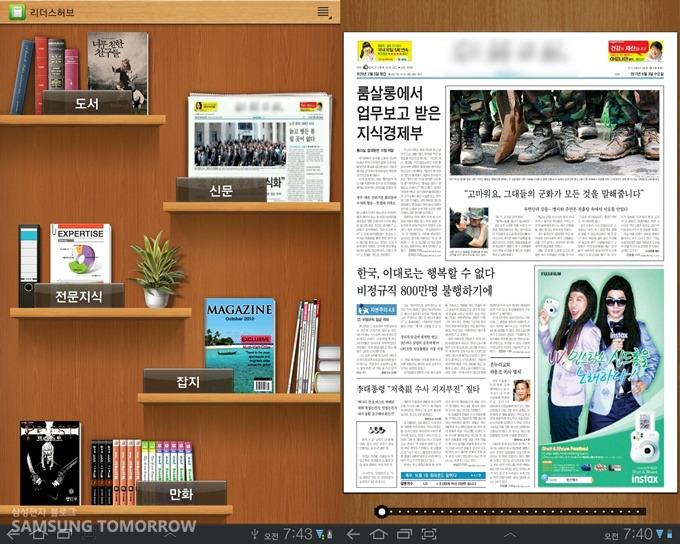Open the Readers Hub menu icon
Viewport: 680px width, 544px height.
(323, 12)
